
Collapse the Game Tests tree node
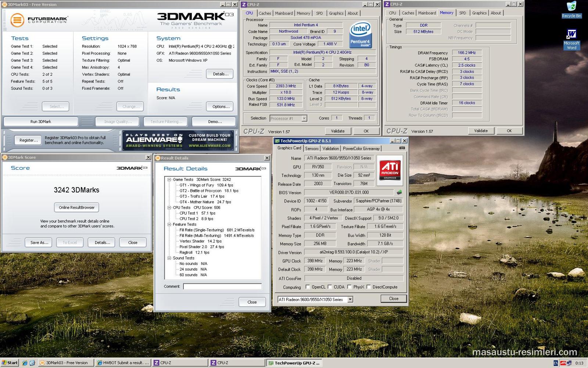pyautogui.click(x=169, y=180)
